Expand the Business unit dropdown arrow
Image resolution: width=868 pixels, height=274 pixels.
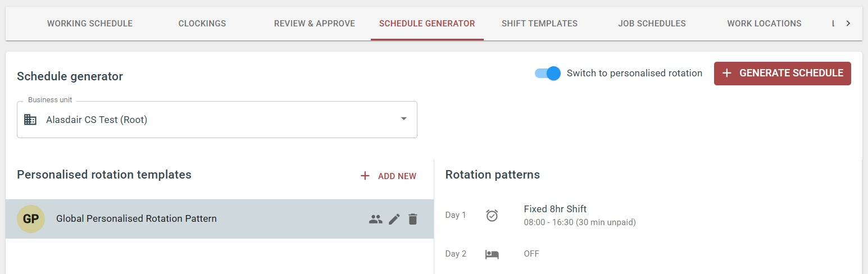[x=403, y=119]
